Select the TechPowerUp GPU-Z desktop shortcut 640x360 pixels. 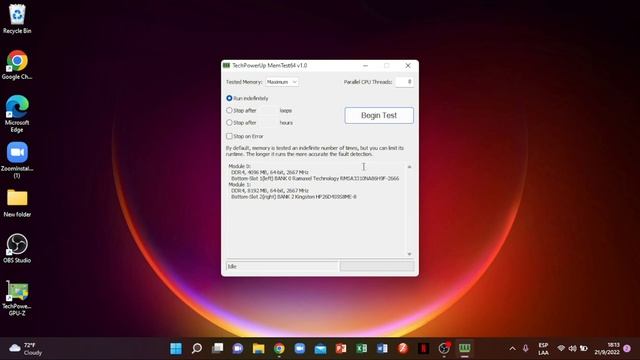click(17, 298)
